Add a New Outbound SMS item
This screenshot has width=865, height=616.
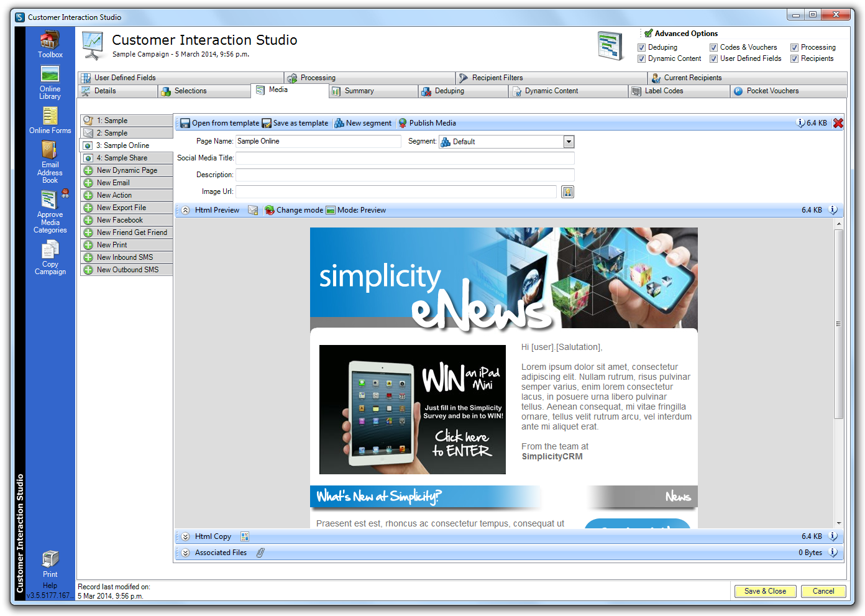[x=127, y=270]
